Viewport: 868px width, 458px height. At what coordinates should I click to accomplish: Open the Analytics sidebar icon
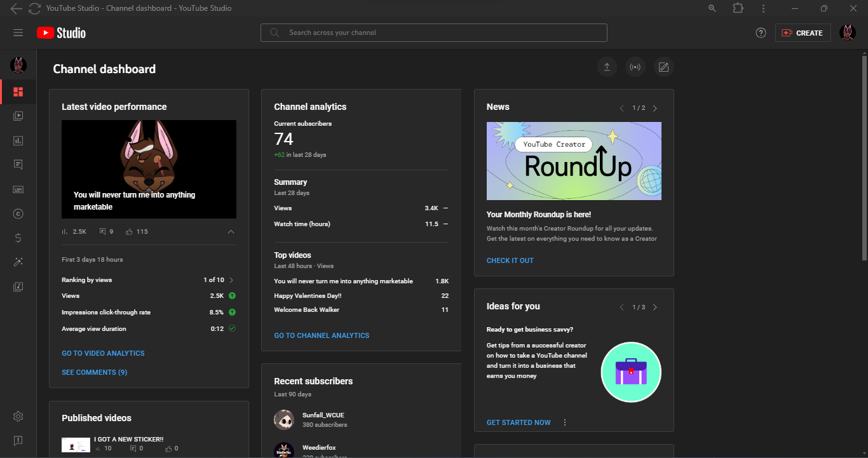(18, 140)
